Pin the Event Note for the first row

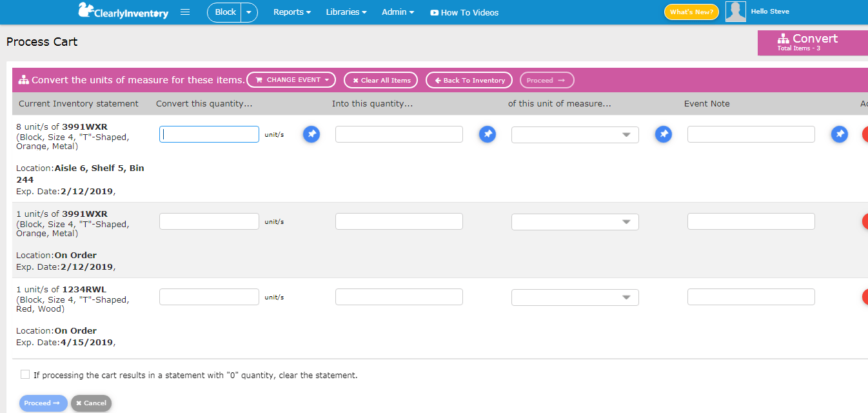tap(839, 134)
